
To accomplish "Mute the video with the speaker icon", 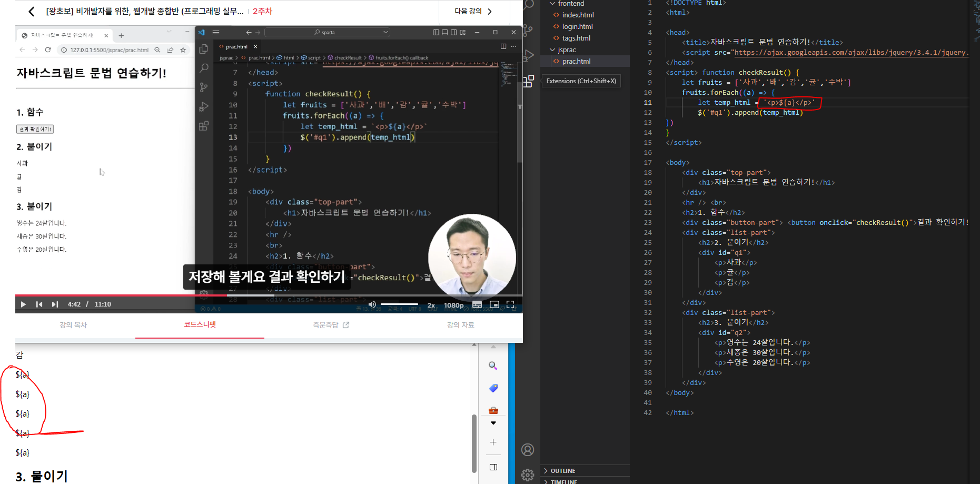I will point(372,304).
